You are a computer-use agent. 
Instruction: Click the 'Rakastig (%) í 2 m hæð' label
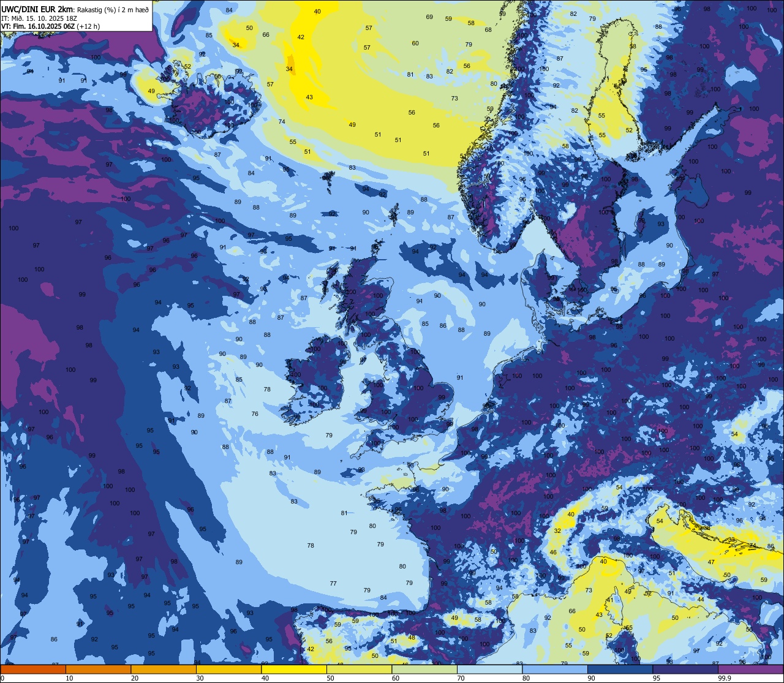point(113,10)
